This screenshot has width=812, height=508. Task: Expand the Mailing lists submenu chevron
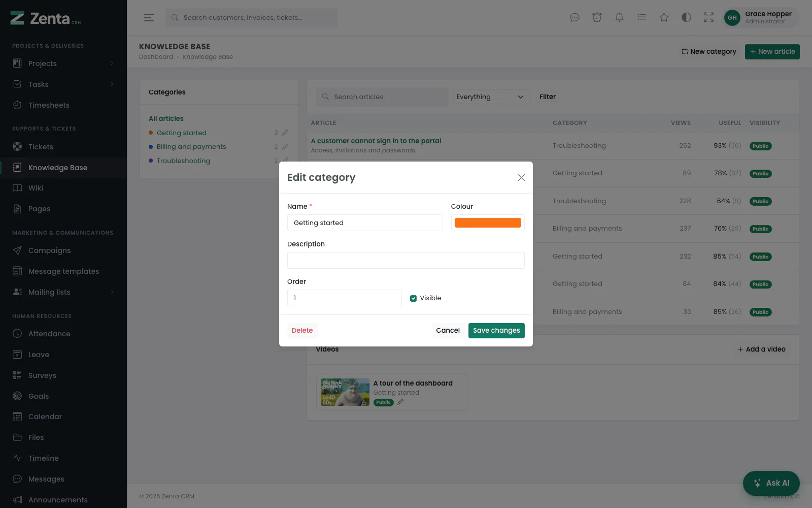coord(112,292)
